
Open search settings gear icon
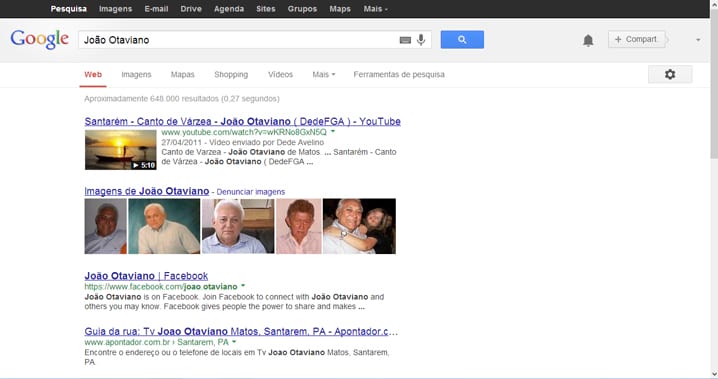(x=670, y=74)
